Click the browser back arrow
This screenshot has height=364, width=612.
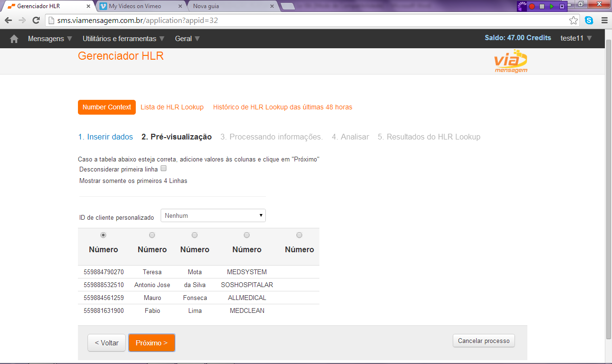point(8,21)
